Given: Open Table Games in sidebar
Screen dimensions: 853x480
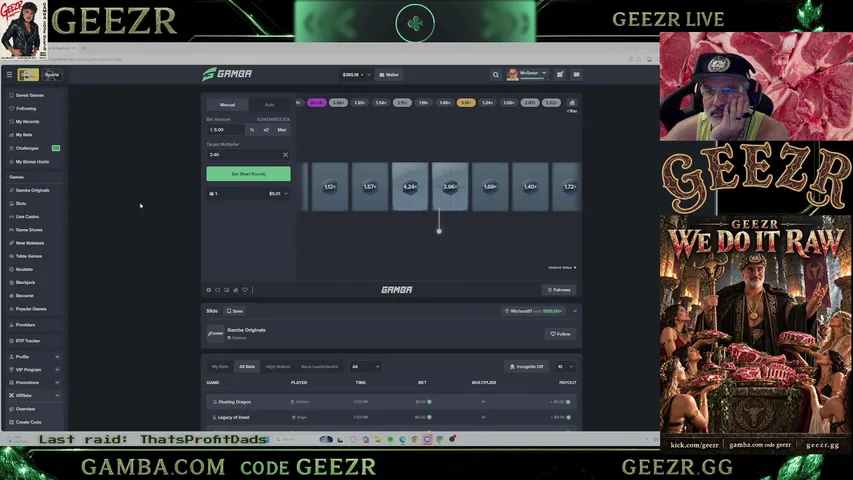Looking at the screenshot, I should click(x=28, y=256).
